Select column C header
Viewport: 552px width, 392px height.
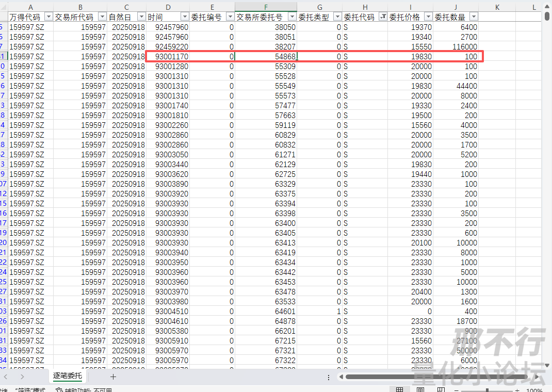(126, 7)
